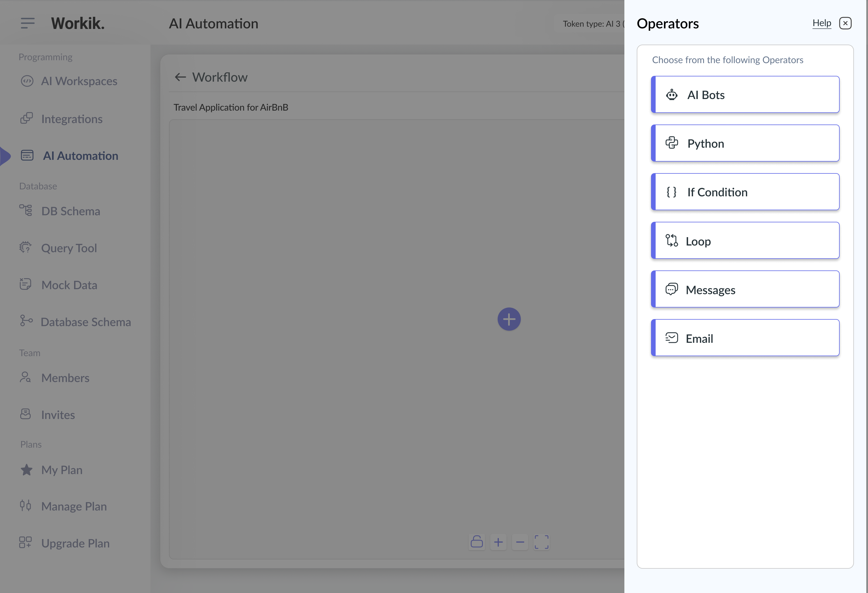
Task: Zoom out using the canvas minus icon
Action: [520, 542]
